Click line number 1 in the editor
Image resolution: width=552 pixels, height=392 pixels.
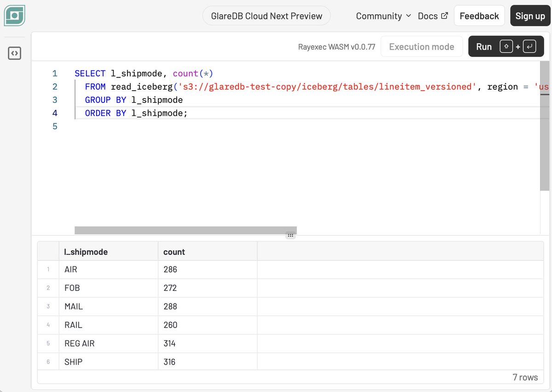pos(55,74)
